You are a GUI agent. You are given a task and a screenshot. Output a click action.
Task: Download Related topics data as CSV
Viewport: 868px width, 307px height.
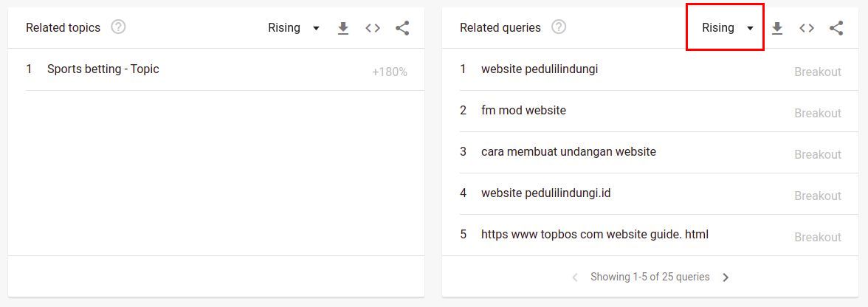342,28
